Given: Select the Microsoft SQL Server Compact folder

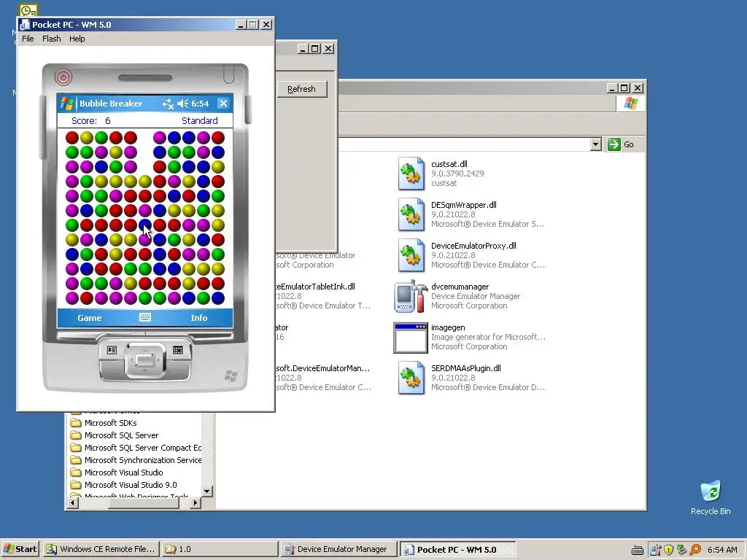Looking at the screenshot, I should point(136,448).
